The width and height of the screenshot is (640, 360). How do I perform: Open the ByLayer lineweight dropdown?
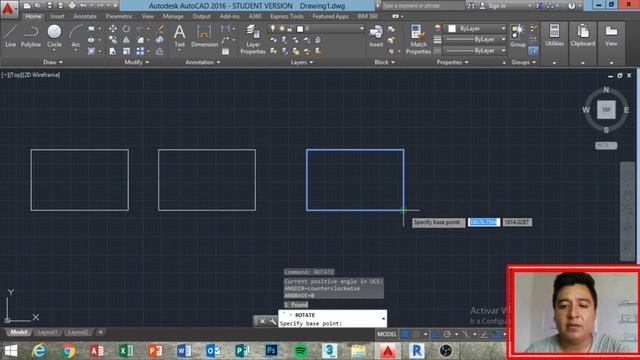tap(503, 40)
